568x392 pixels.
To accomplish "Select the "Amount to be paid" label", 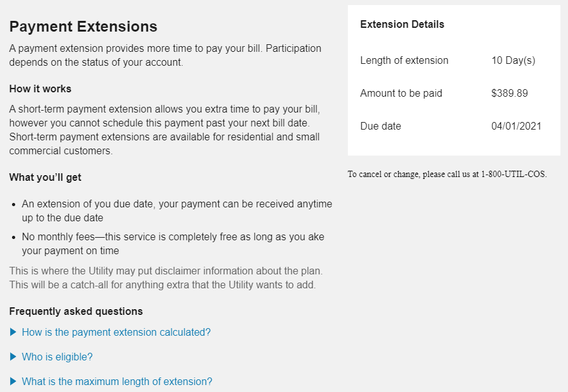I will pyautogui.click(x=401, y=93).
